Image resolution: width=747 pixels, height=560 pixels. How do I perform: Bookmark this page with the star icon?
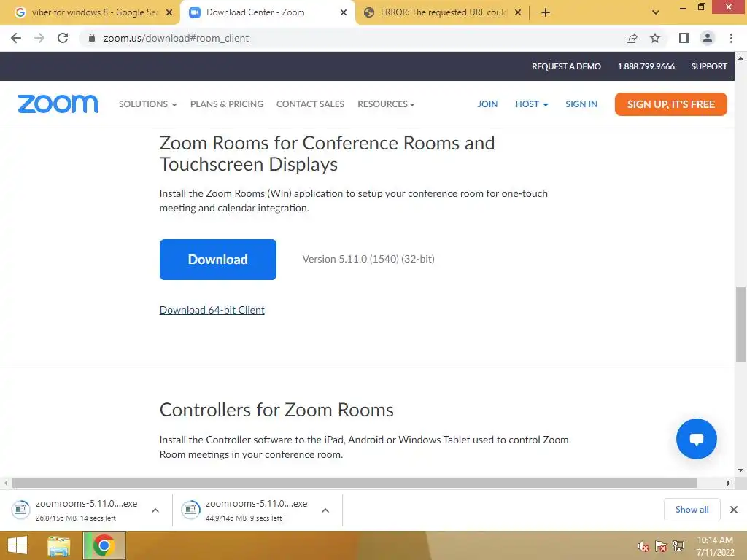click(655, 38)
